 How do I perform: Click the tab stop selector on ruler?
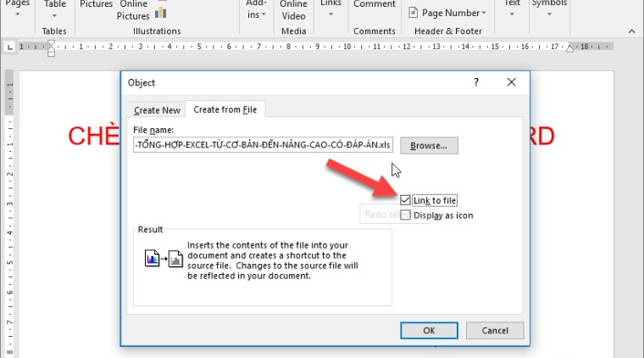click(10, 47)
